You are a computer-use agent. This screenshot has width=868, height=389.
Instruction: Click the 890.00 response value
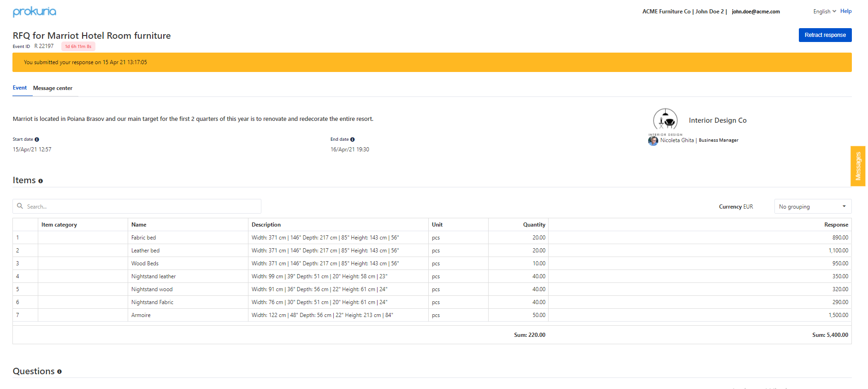[840, 238]
